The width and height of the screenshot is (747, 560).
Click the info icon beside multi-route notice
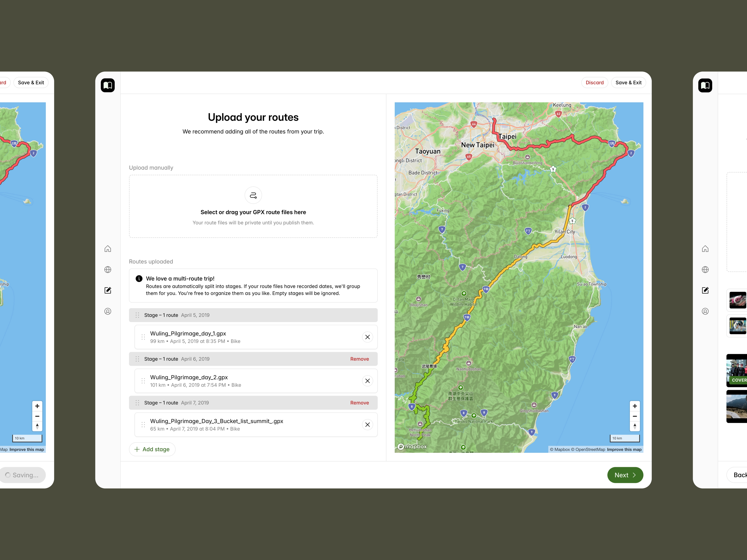pos(139,278)
